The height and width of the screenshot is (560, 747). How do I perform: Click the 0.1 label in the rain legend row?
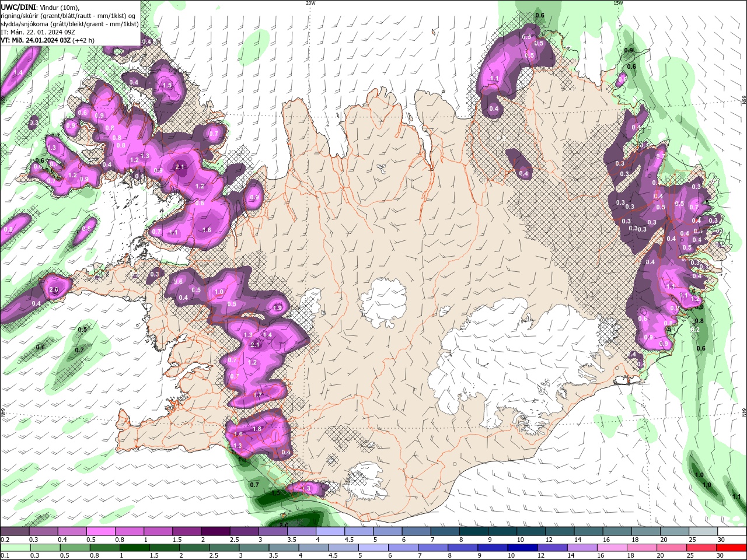pos(5,556)
